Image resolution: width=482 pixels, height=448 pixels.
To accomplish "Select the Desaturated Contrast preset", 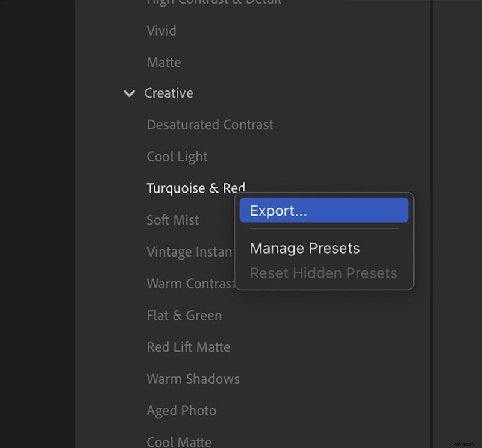I will click(210, 125).
